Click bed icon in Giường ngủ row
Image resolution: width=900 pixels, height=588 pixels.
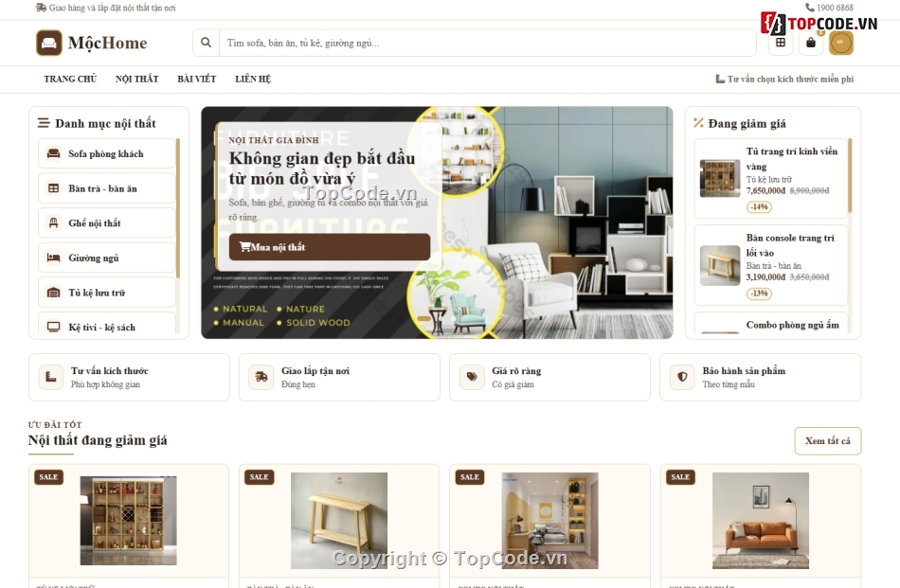(x=53, y=258)
